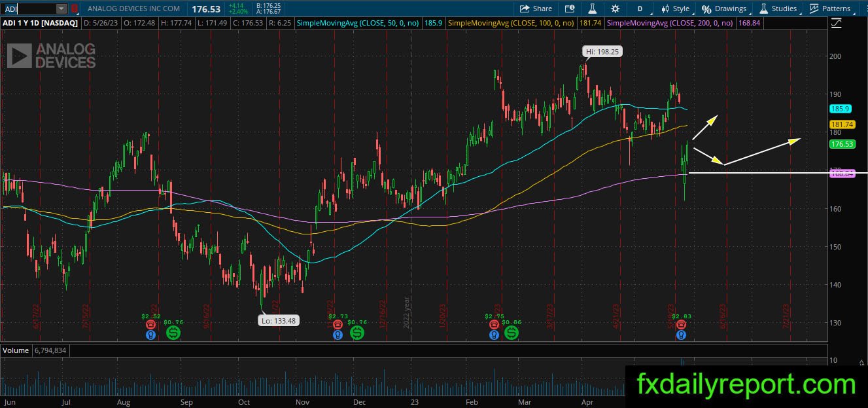868x408 pixels.
Task: Click the SimpleMovingAvg 200 study label
Action: coord(670,23)
